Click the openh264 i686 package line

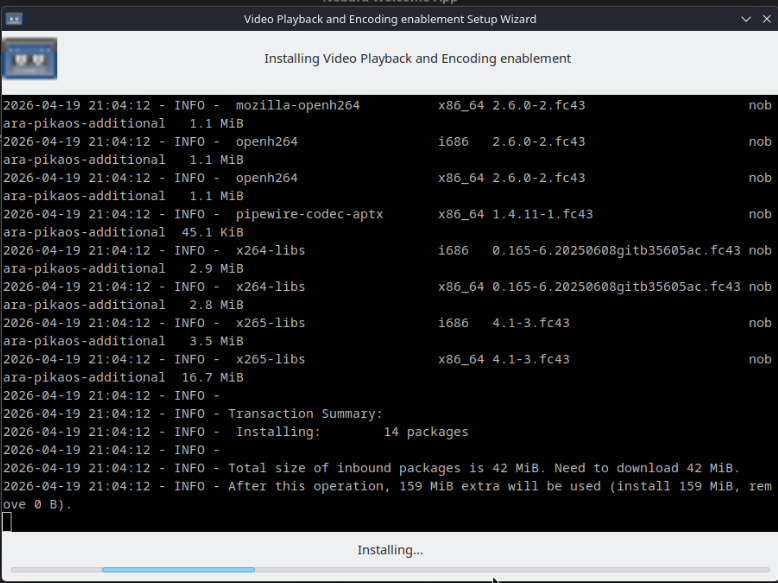pyautogui.click(x=266, y=141)
